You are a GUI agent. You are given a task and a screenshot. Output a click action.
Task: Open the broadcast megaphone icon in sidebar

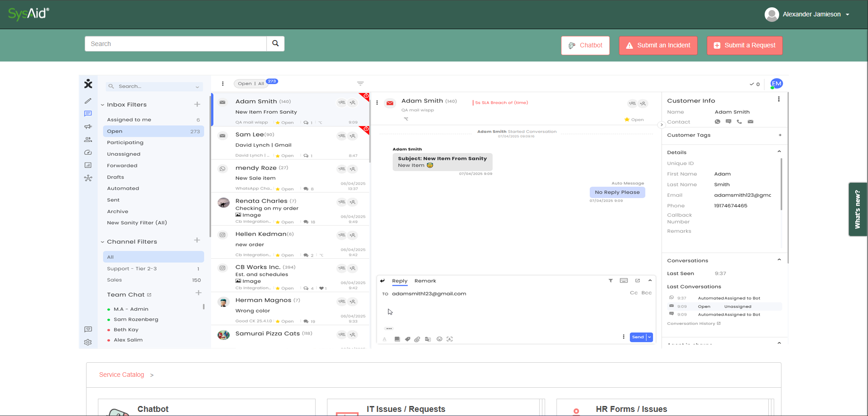coord(88,127)
